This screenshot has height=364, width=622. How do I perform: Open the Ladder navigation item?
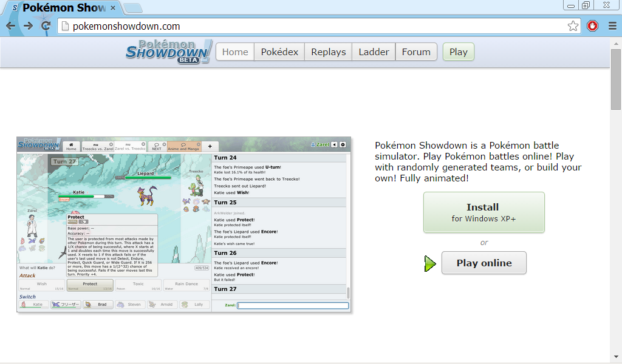coord(374,52)
